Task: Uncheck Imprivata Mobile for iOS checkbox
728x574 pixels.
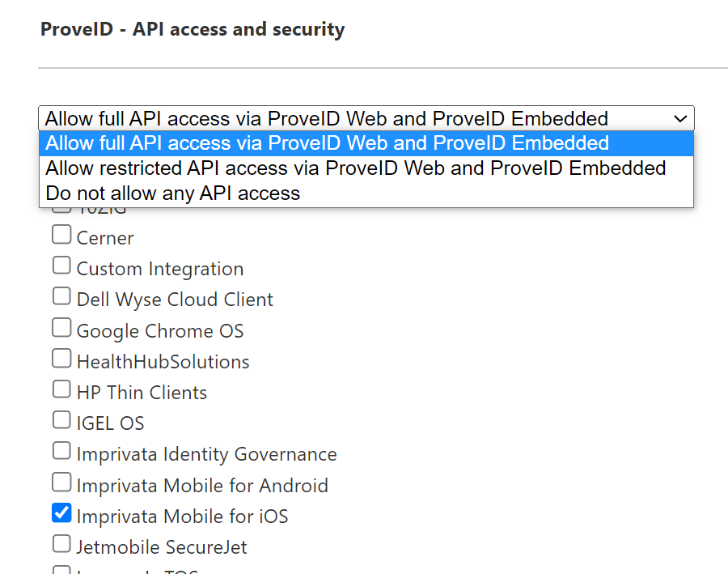Action: pos(61,513)
